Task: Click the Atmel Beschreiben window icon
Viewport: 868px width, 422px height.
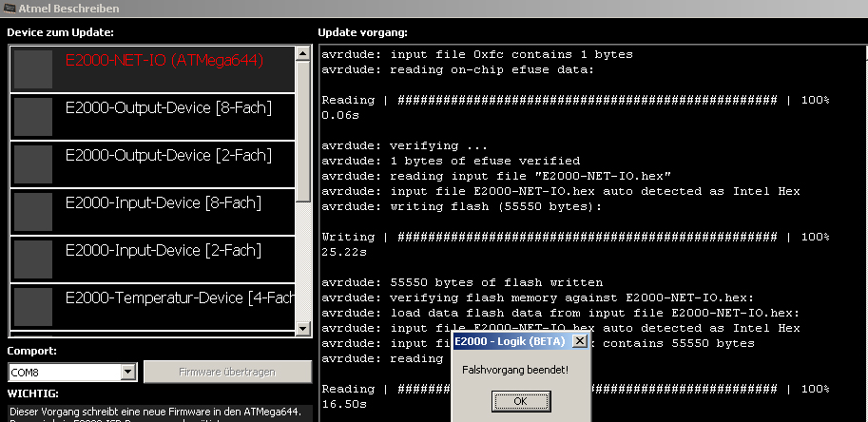Action: point(10,9)
